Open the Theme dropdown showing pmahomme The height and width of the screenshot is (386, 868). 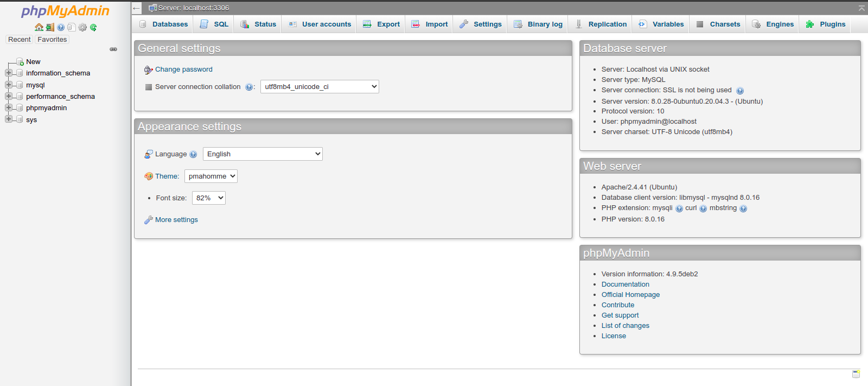click(211, 176)
